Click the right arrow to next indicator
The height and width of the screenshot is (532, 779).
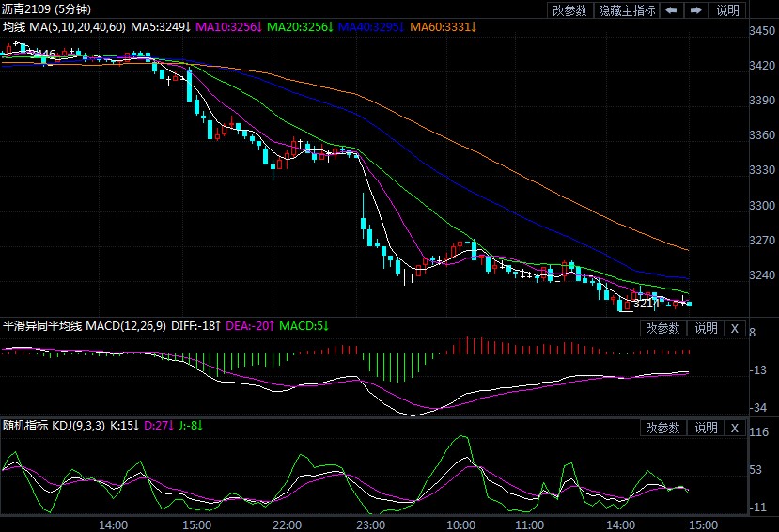click(695, 10)
